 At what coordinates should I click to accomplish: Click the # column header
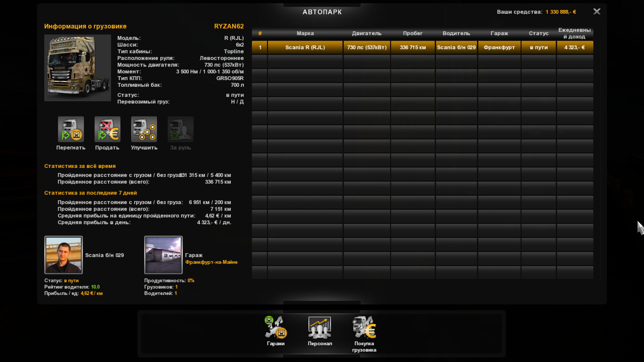point(260,33)
